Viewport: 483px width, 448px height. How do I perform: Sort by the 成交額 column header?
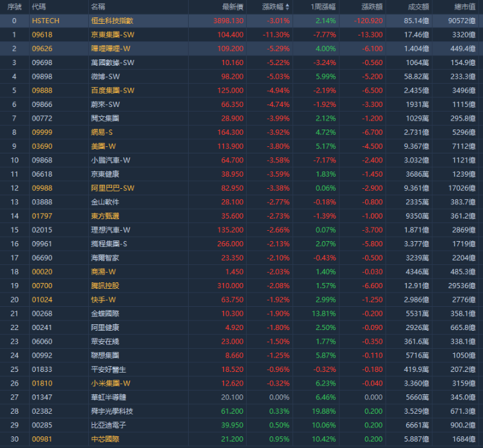pos(419,7)
